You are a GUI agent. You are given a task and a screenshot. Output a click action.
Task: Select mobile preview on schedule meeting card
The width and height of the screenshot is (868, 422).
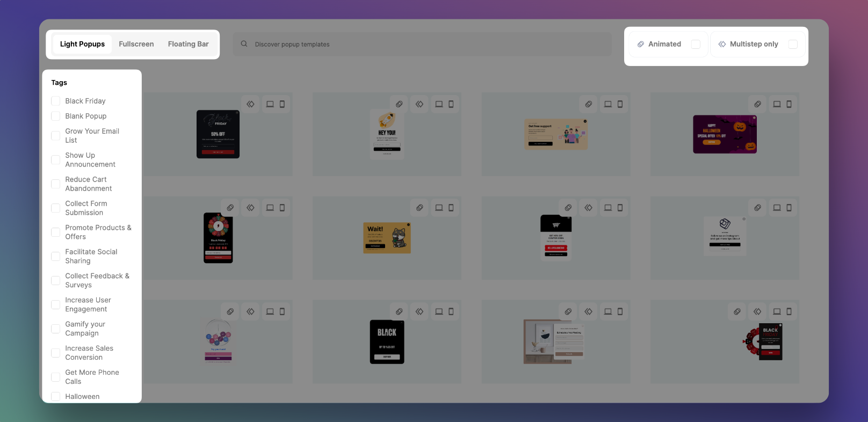pos(620,311)
